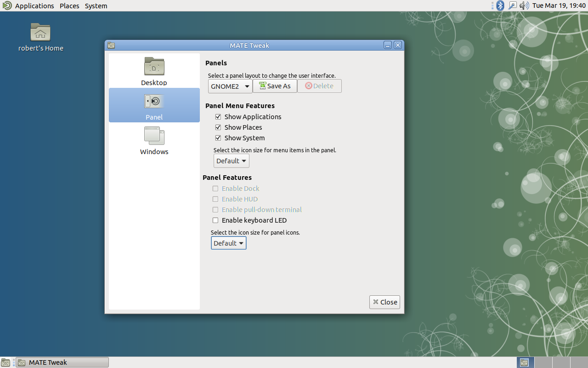Click the Enable Dock checkbox

tap(215, 189)
